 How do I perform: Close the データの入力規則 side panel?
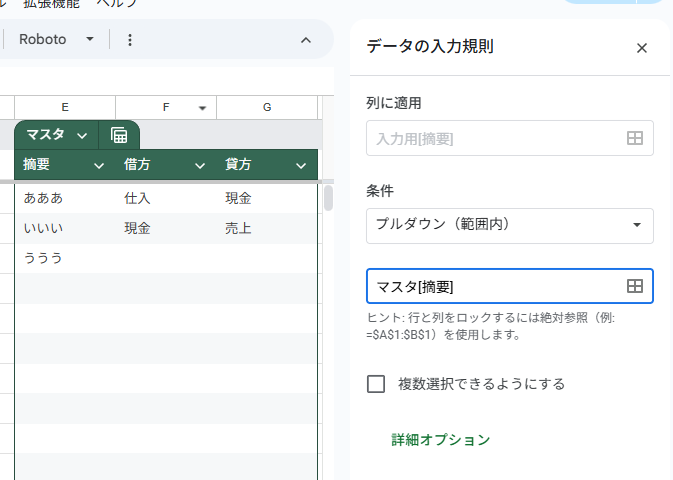[x=642, y=48]
